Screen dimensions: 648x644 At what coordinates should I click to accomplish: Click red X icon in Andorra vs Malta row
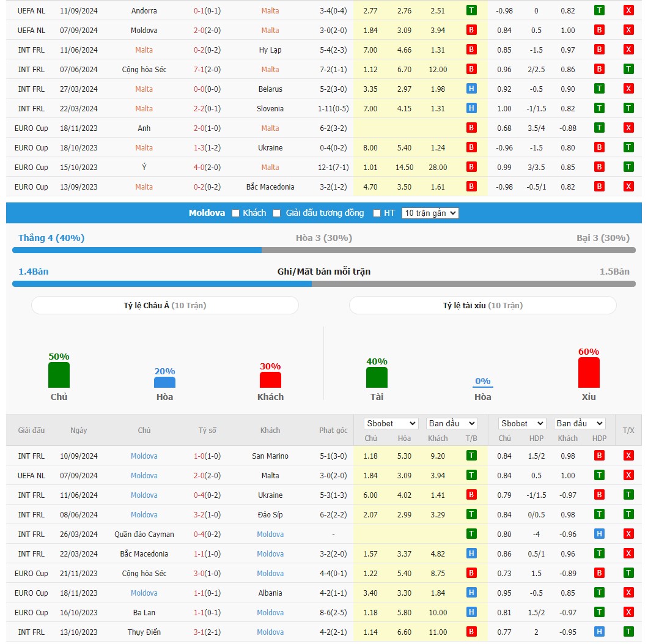click(x=628, y=10)
